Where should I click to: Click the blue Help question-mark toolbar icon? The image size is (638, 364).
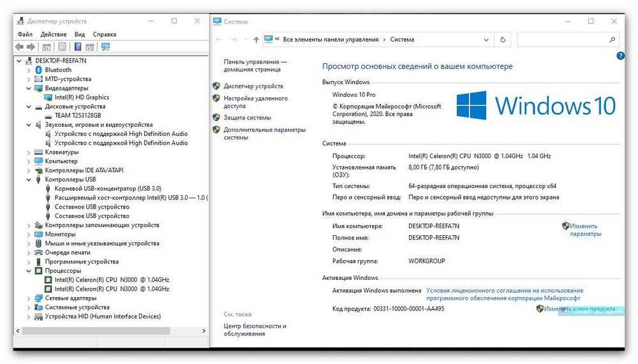click(78, 47)
